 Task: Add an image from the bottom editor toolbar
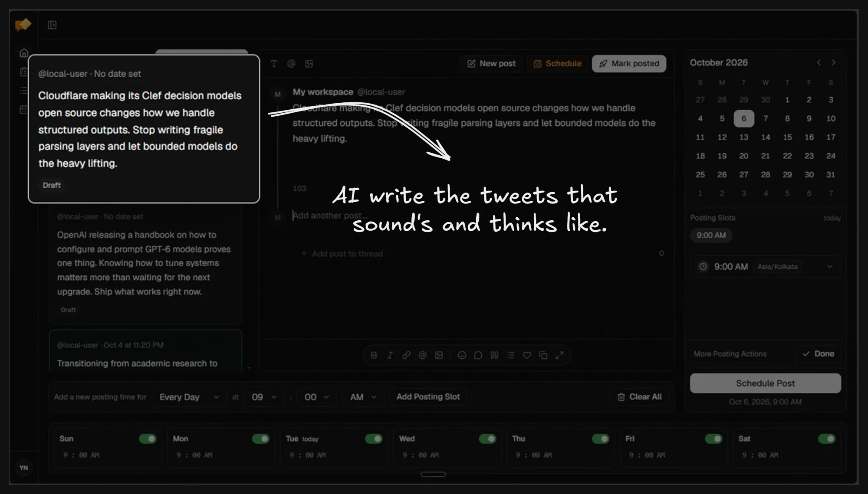(x=439, y=355)
